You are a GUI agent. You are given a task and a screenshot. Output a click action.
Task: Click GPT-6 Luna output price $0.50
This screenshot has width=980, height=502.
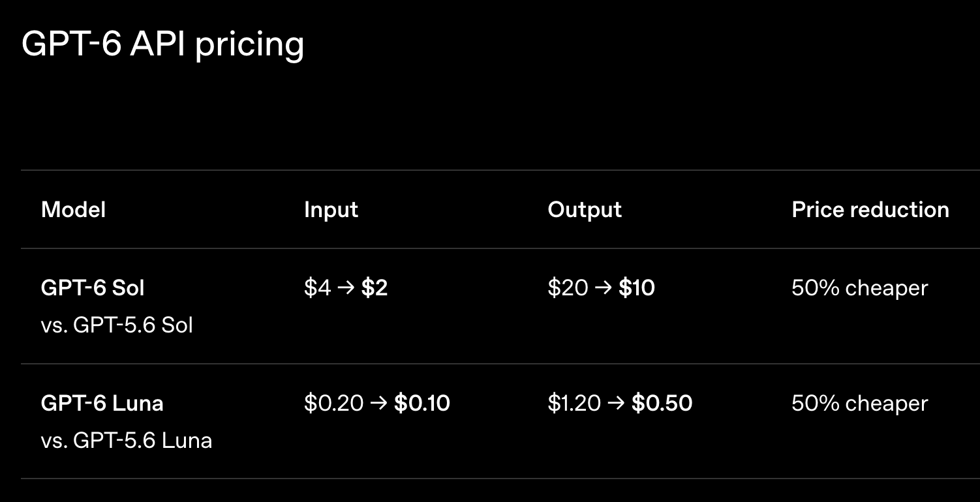point(662,403)
